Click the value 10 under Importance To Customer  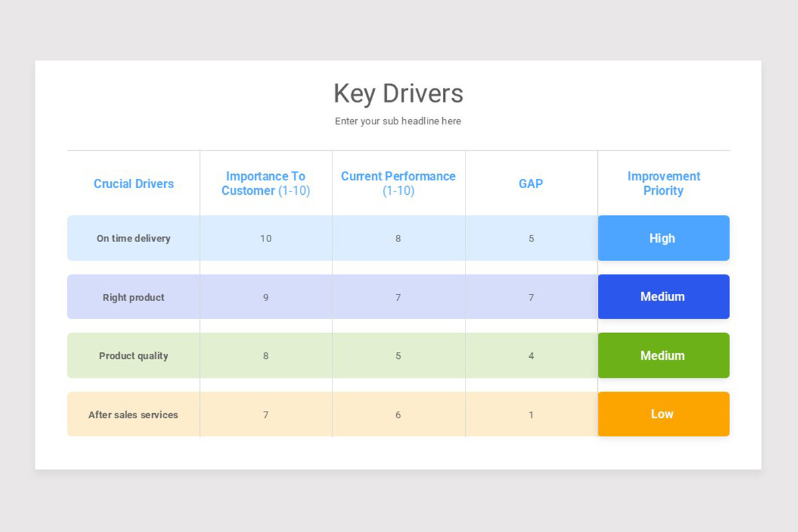click(x=265, y=238)
